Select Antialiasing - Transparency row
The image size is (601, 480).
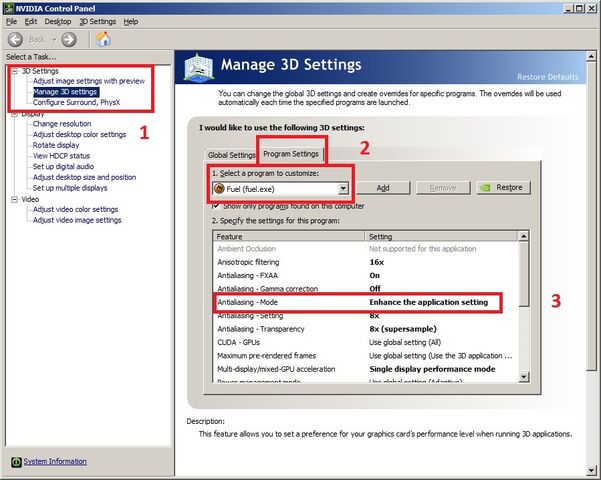366,329
